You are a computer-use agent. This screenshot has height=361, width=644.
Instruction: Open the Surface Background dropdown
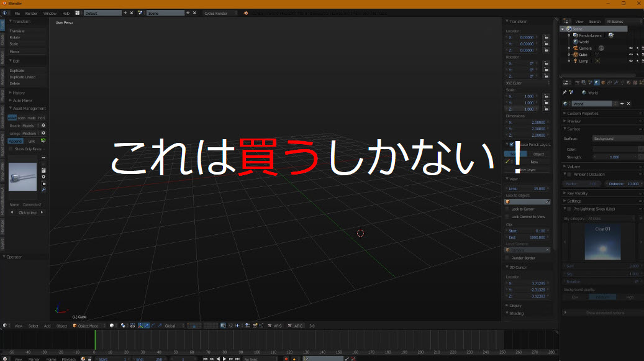[618, 139]
